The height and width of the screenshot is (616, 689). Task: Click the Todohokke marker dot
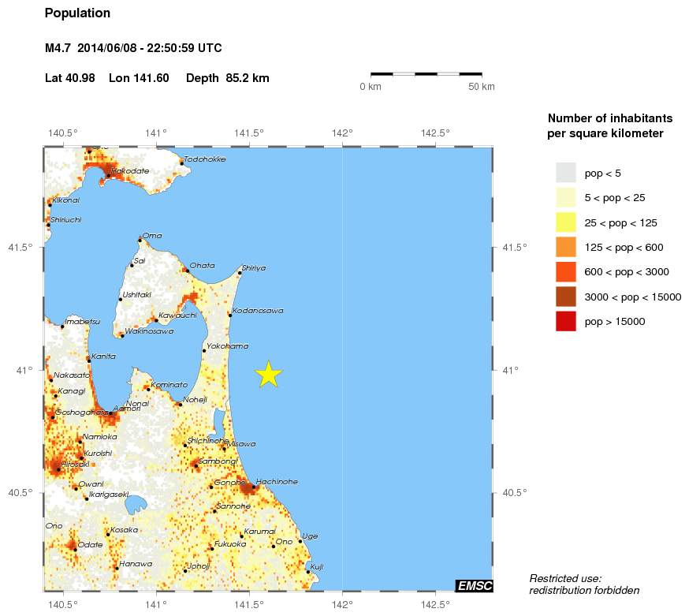coord(181,164)
